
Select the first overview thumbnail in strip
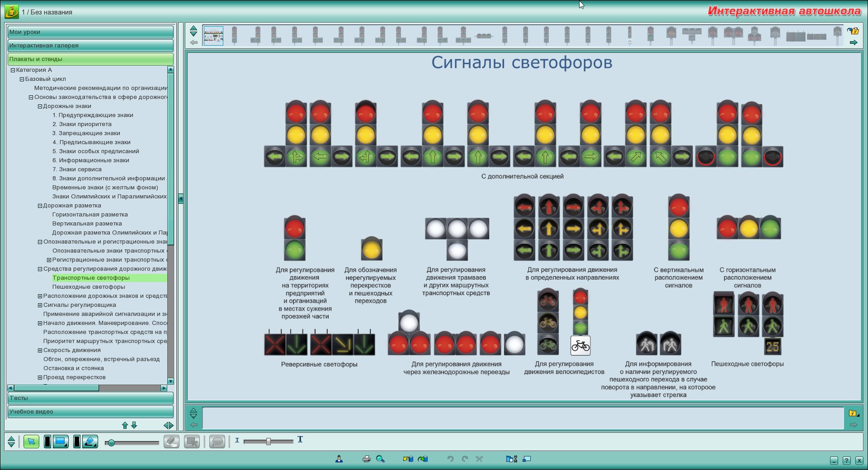pos(213,36)
